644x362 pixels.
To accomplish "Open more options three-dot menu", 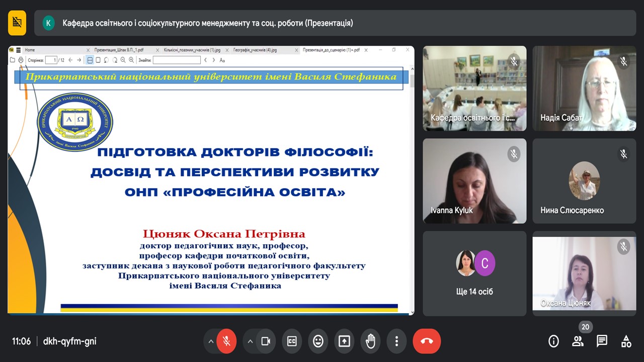I will pyautogui.click(x=396, y=341).
